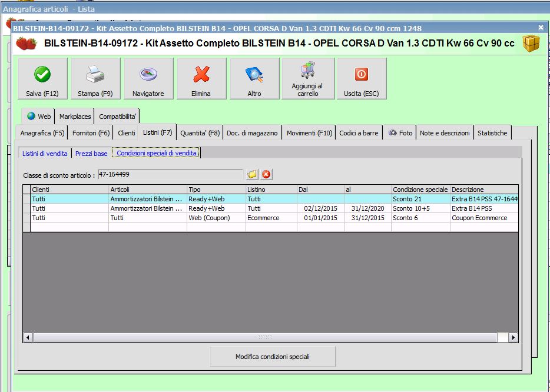Click the Condizione speciale column header
Screen dimensions: 550x392
[x=420, y=190]
